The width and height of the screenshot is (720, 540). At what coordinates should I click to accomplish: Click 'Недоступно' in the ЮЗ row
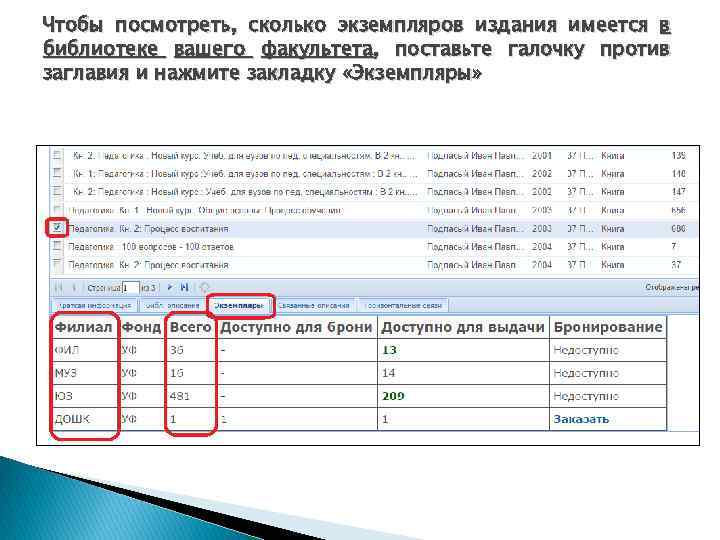586,396
